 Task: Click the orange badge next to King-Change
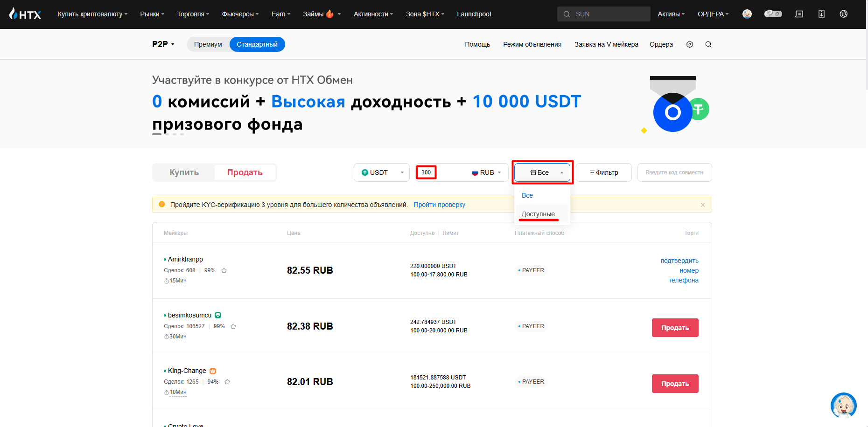pos(213,371)
